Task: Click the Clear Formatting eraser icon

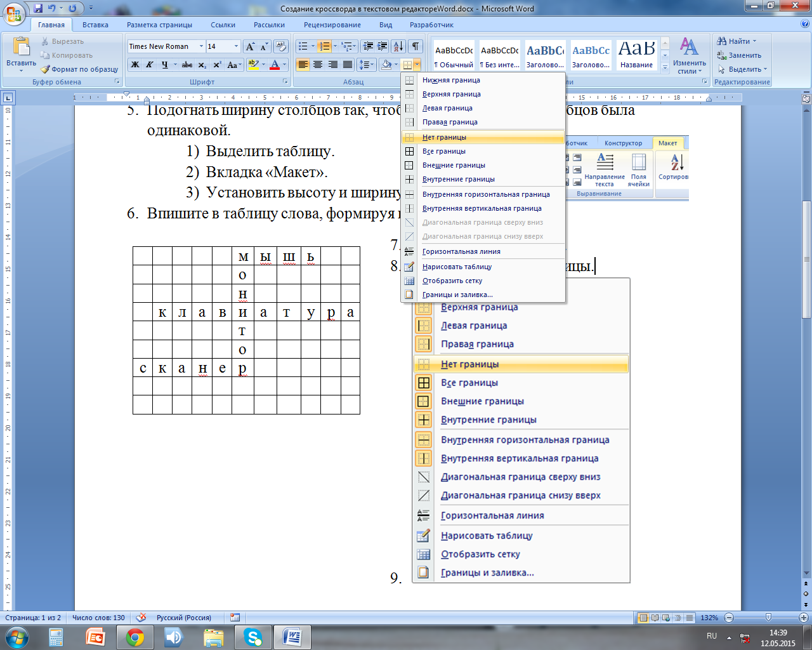Action: point(282,46)
